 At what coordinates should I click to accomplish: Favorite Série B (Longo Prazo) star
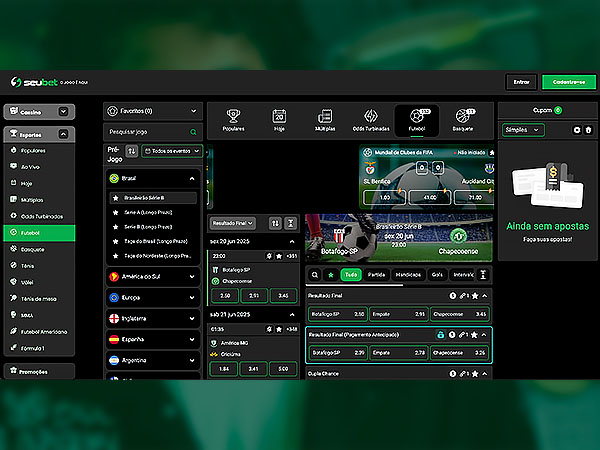[x=116, y=227]
